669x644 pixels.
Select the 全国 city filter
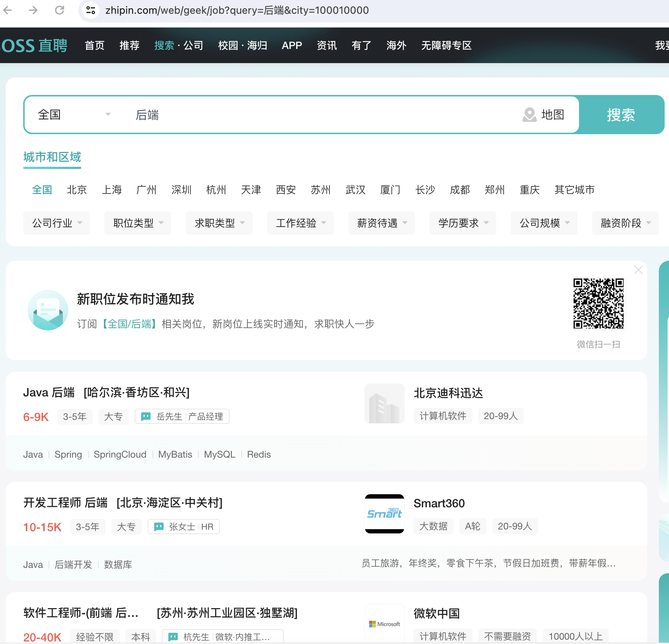tap(42, 190)
